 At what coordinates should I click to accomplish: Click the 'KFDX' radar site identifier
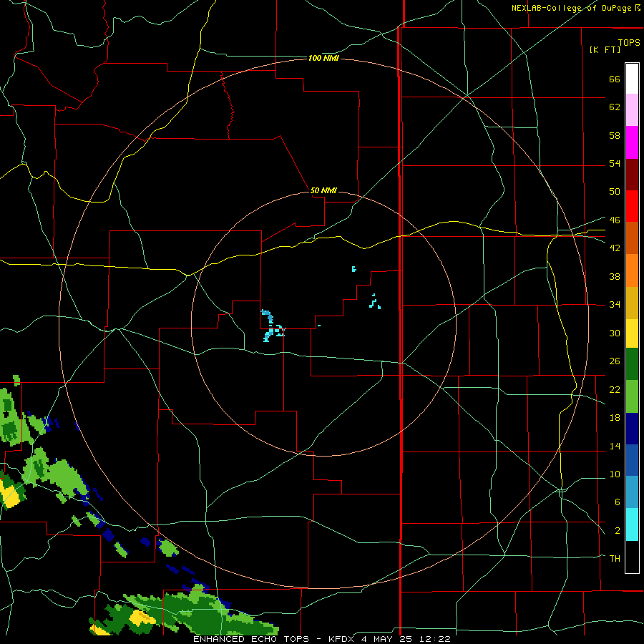[343, 639]
